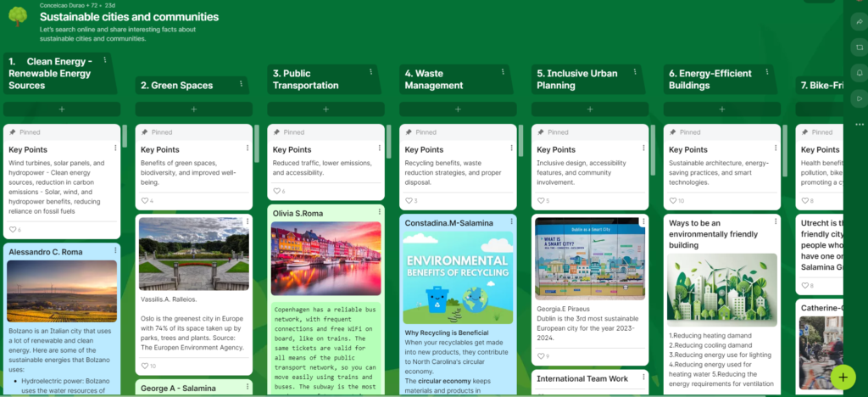Add post under Energy-Efficient Buildings section

click(x=722, y=109)
